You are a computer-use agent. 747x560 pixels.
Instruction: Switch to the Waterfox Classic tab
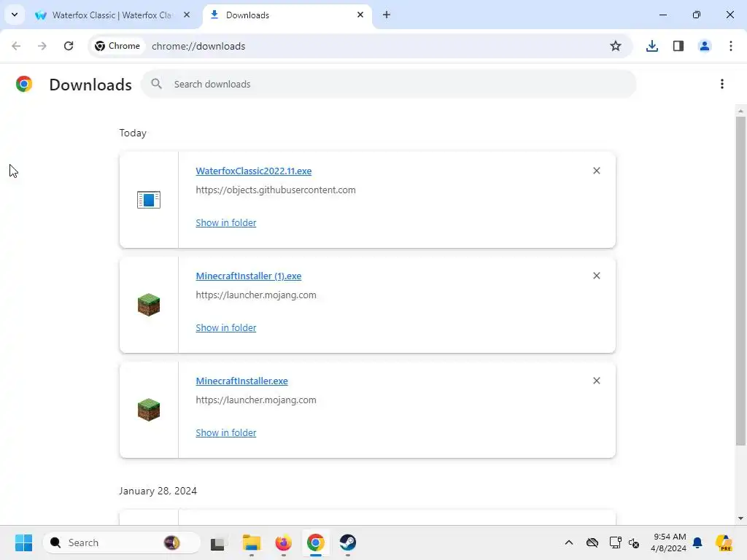pyautogui.click(x=112, y=15)
